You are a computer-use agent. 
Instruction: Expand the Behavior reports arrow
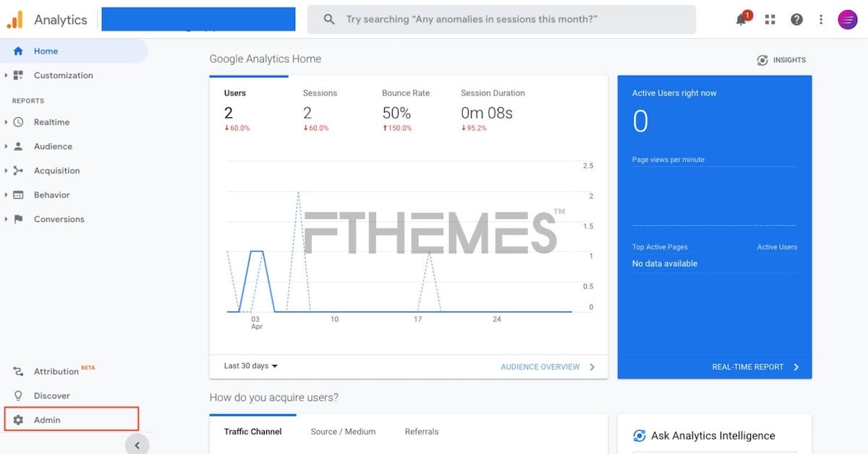6,194
